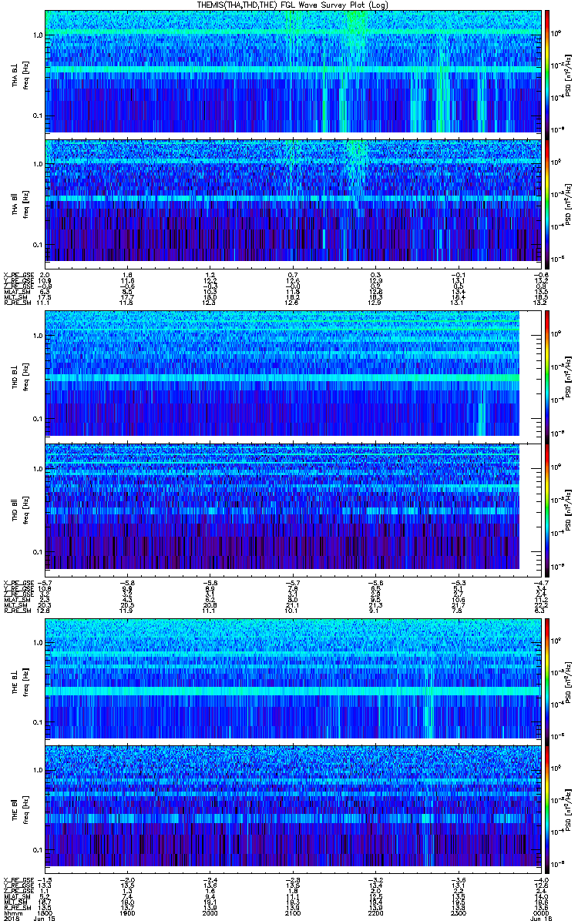Click the 1.0 frequency tick of THA B-perpendicular panel
Screen dimensions: 578x924
point(38,35)
